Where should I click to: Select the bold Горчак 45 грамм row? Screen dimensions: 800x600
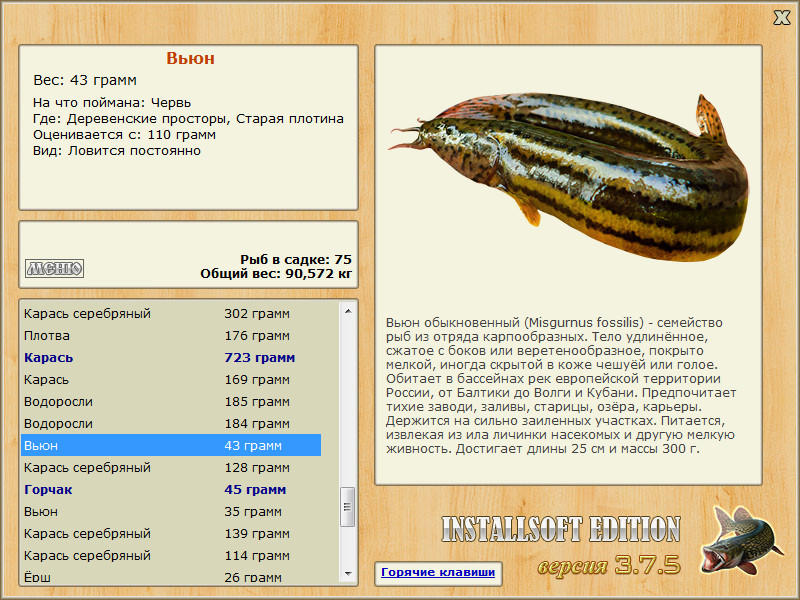pyautogui.click(x=171, y=489)
